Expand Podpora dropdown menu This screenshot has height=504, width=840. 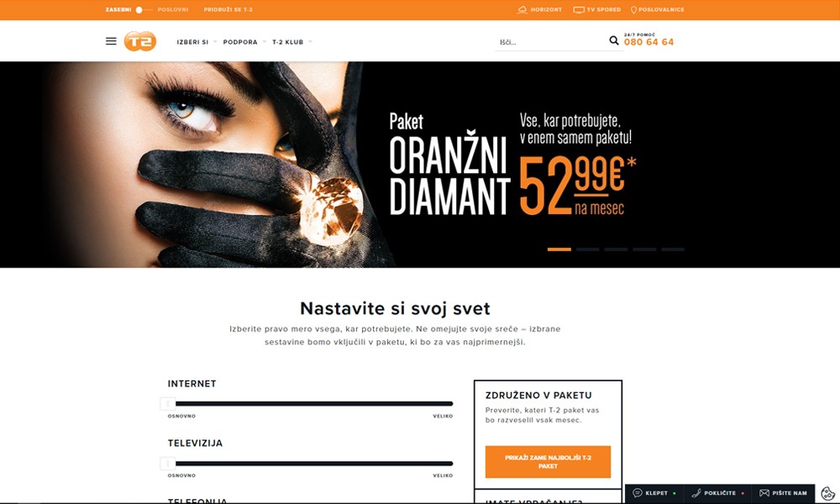click(x=244, y=42)
